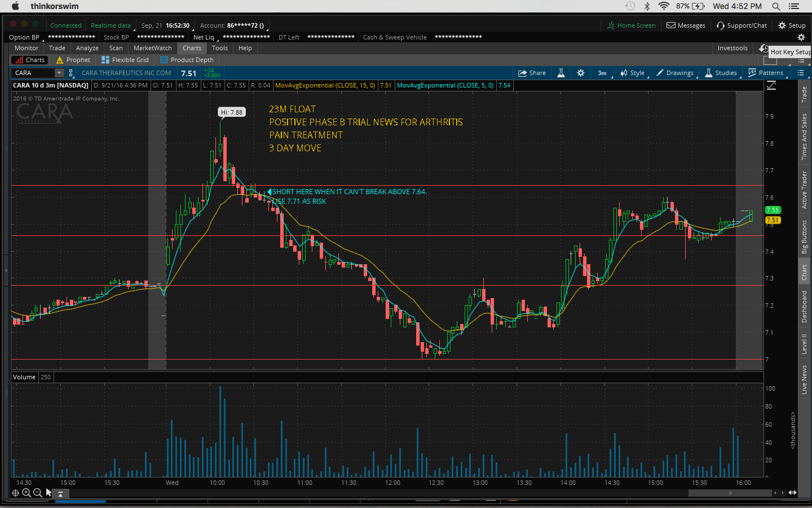This screenshot has width=812, height=508.
Task: Click the Net Liq dropdown
Action: click(x=205, y=37)
